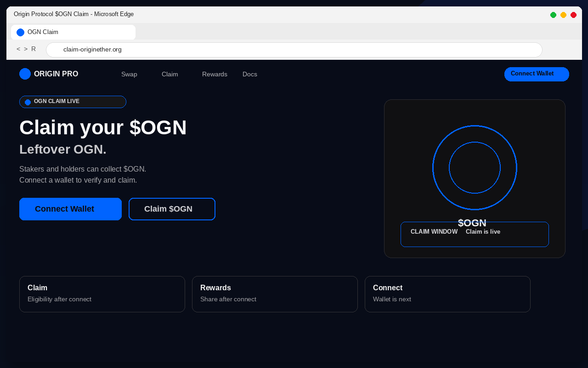Click the yellow window control button

point(563,15)
